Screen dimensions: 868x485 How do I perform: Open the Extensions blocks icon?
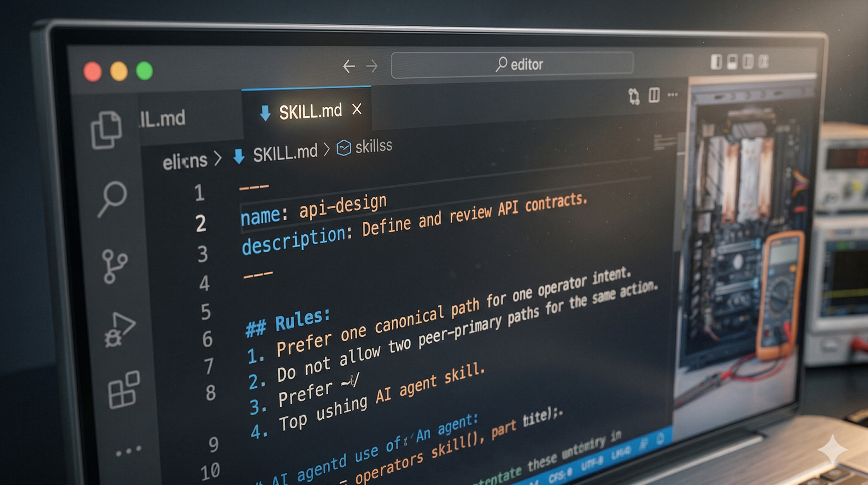tap(124, 390)
